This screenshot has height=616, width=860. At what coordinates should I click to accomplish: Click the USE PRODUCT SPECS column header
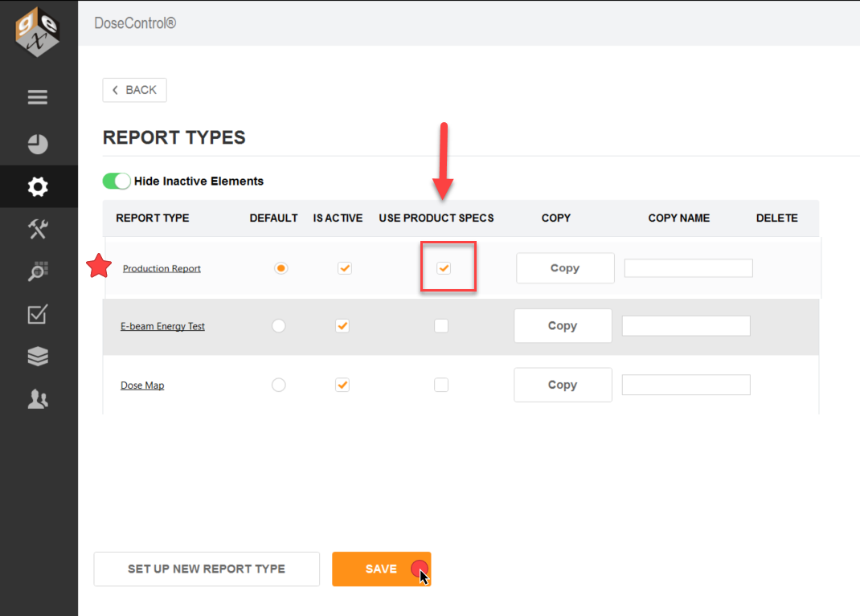coord(436,218)
